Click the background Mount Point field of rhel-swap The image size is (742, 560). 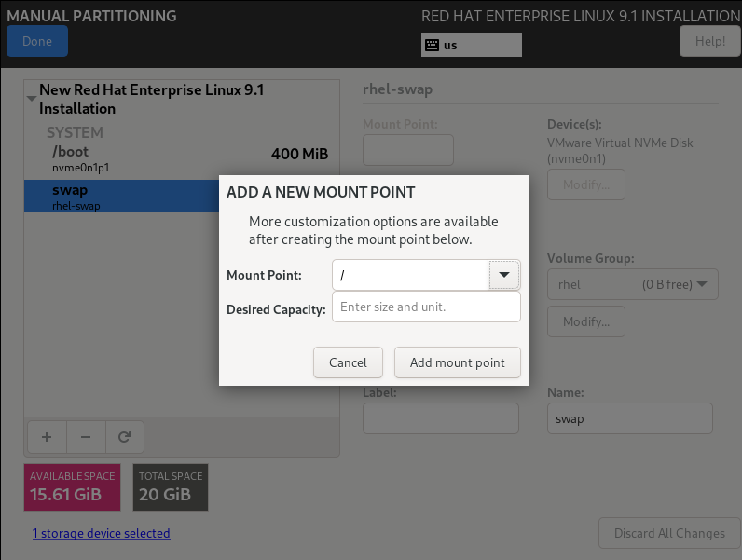(408, 150)
